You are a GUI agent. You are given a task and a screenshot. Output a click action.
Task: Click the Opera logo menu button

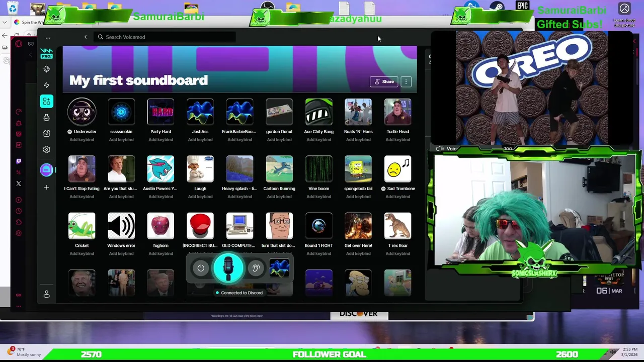tap(19, 44)
